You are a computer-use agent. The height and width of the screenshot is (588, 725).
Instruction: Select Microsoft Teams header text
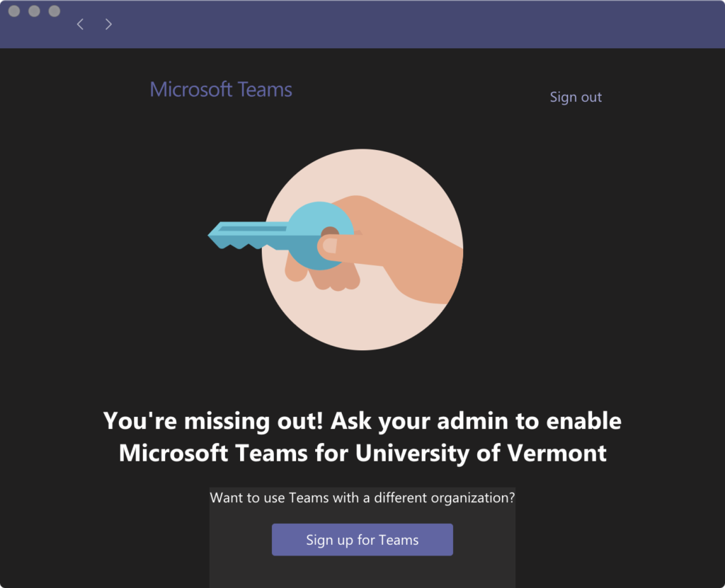(220, 88)
